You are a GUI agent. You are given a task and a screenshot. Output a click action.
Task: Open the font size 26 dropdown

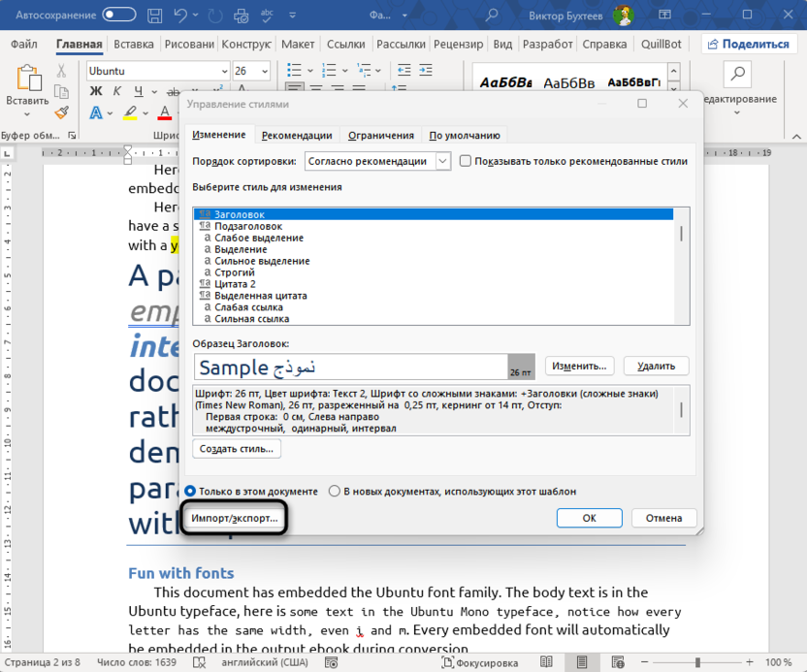click(x=263, y=72)
